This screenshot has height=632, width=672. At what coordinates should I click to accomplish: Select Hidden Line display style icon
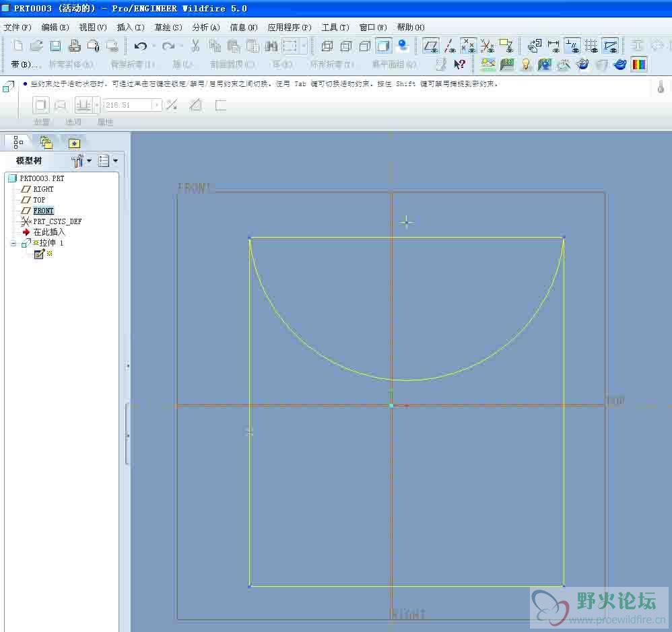346,45
